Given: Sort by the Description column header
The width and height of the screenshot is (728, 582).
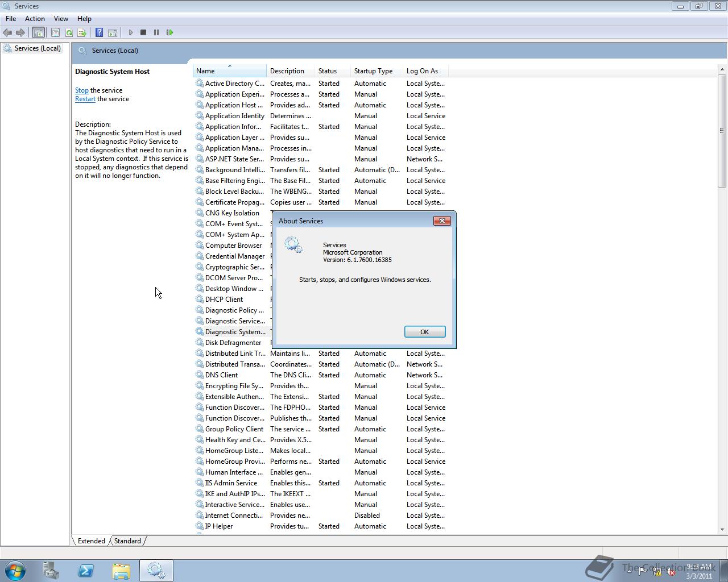Looking at the screenshot, I should click(x=291, y=71).
